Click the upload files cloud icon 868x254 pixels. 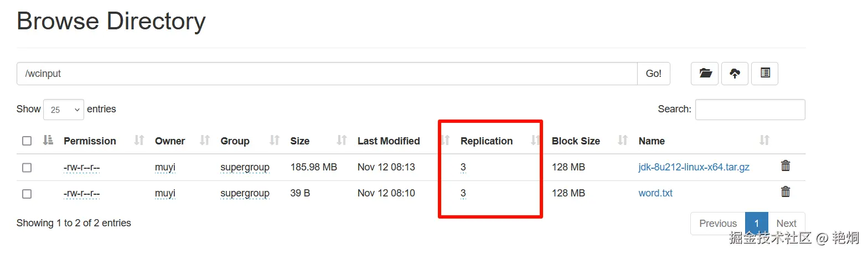(x=735, y=74)
